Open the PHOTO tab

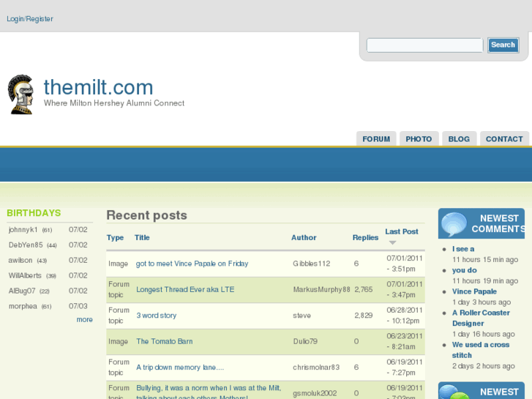coord(419,139)
